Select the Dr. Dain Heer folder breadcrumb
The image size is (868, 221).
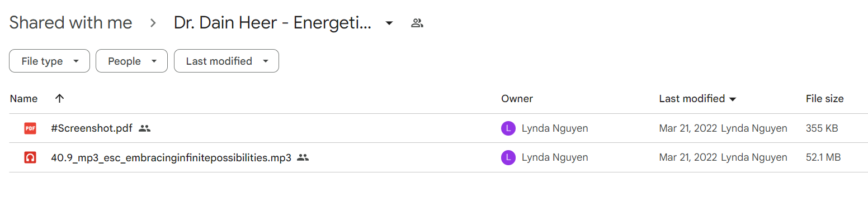click(x=273, y=23)
